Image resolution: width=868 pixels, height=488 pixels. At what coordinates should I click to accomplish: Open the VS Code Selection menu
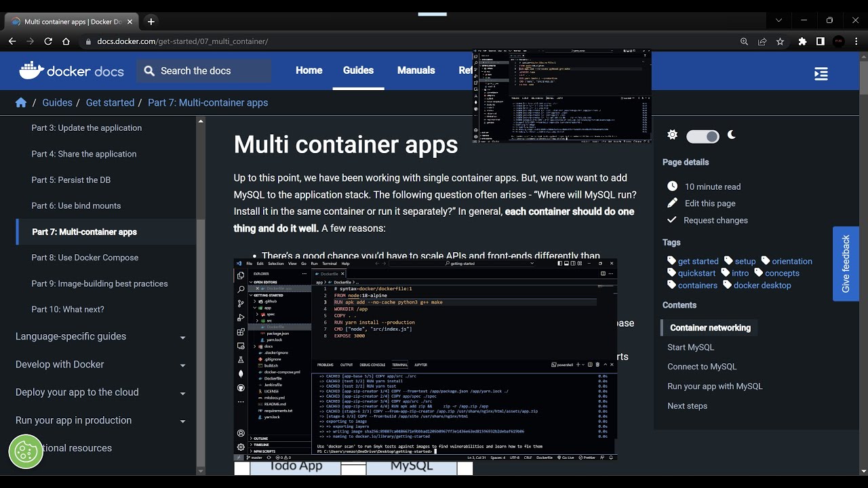pyautogui.click(x=276, y=263)
